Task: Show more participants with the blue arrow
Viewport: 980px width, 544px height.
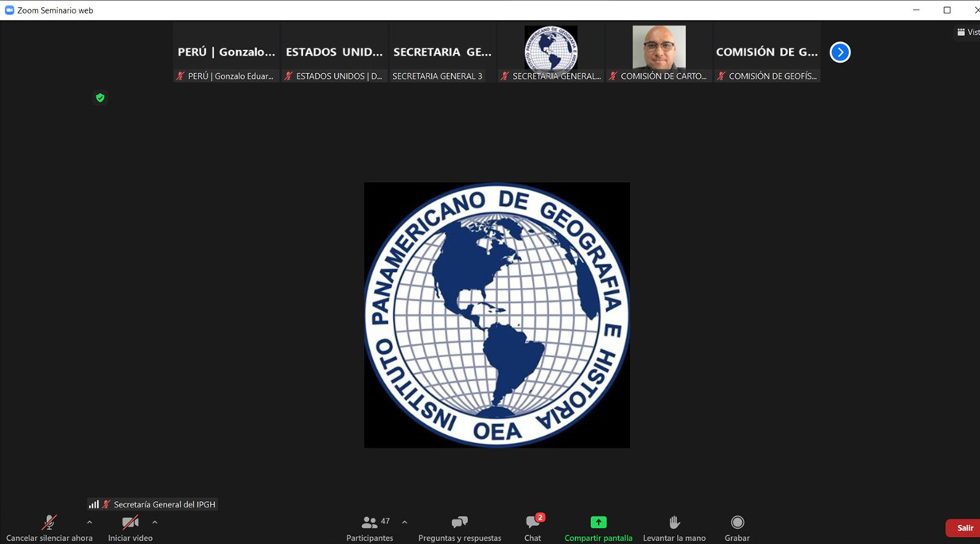Action: pyautogui.click(x=840, y=52)
